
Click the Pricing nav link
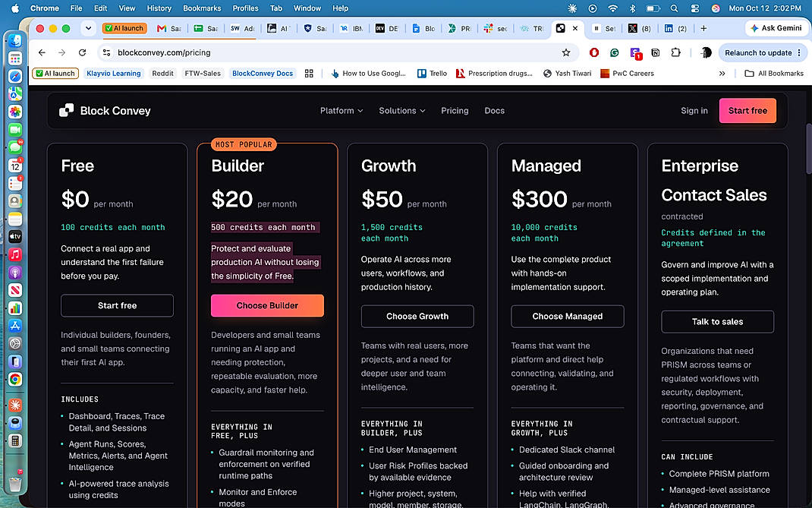(x=455, y=110)
